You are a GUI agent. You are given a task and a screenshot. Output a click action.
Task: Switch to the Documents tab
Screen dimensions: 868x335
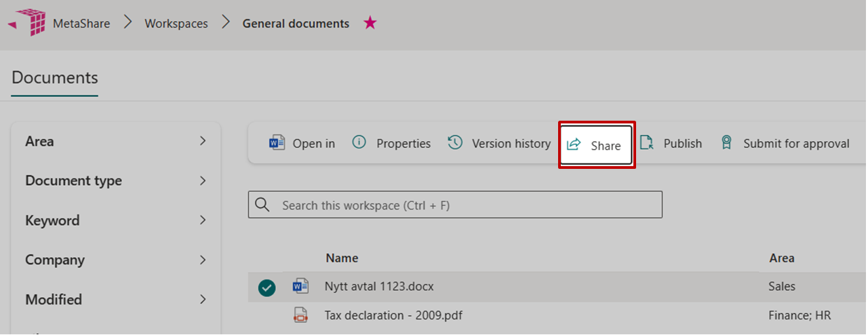(x=55, y=78)
